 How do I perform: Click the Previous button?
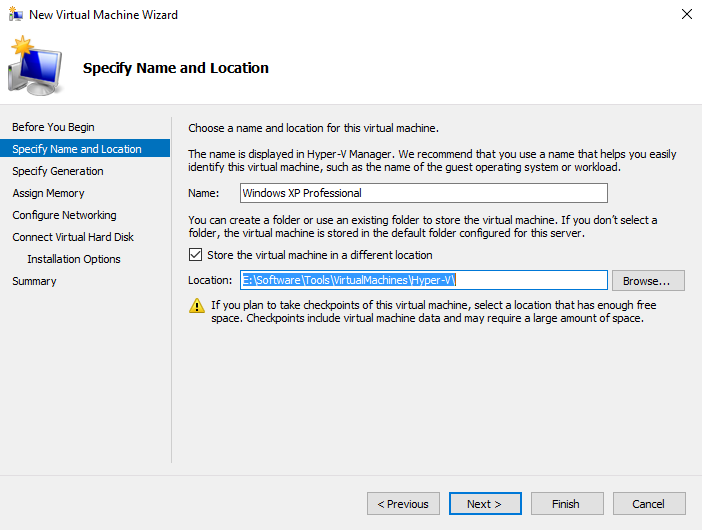tap(404, 504)
